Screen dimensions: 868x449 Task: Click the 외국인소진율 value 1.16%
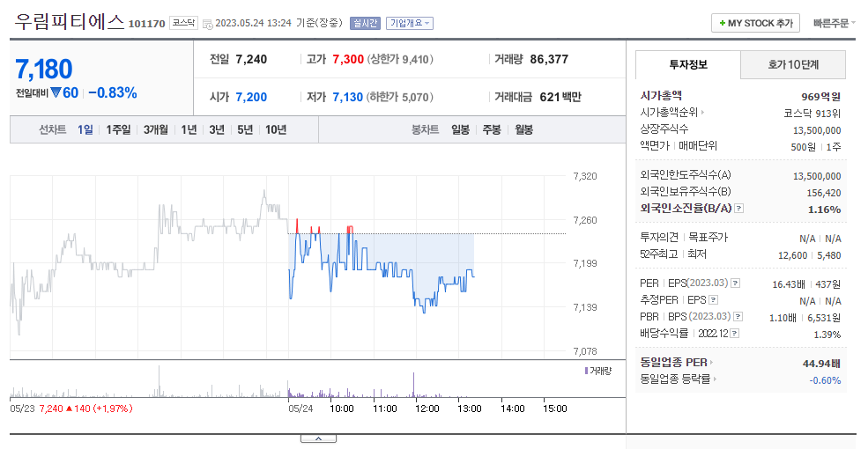824,210
